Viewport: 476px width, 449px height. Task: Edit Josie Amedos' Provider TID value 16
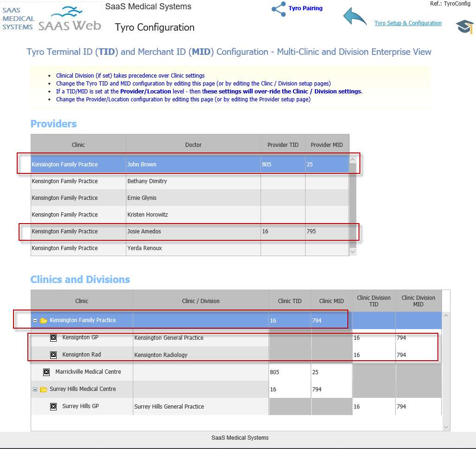pyautogui.click(x=283, y=231)
